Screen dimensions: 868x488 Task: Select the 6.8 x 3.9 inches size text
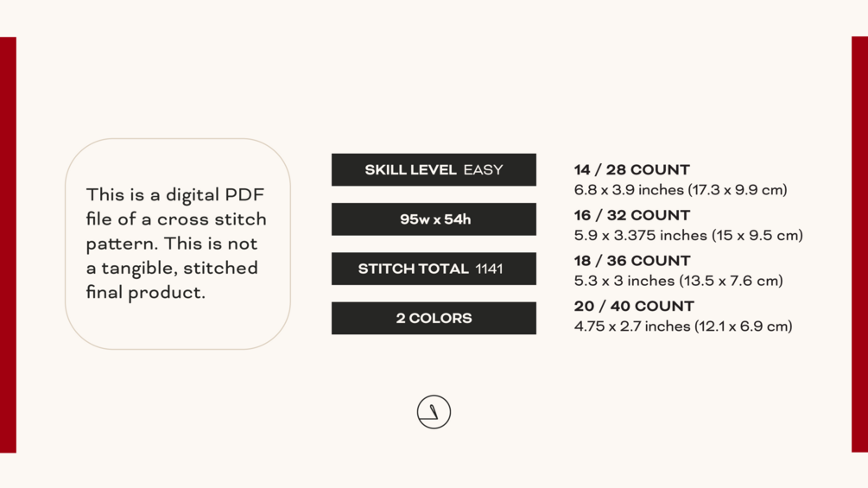tap(681, 190)
